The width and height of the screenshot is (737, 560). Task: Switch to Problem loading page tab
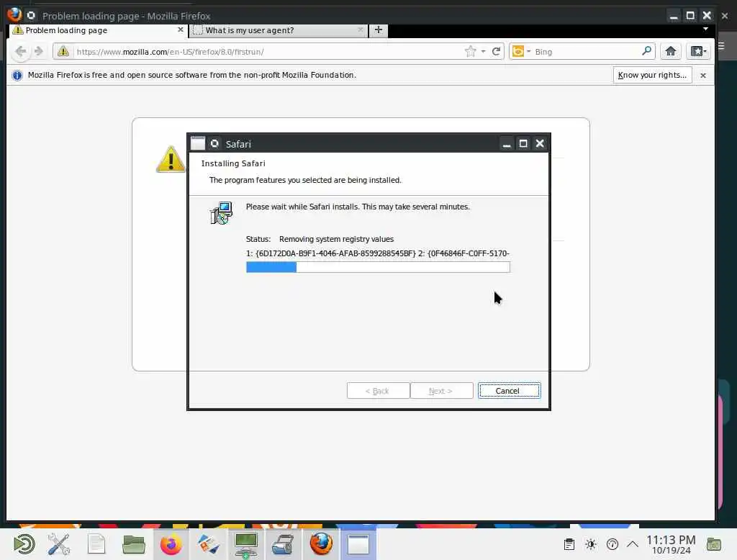[x=98, y=30]
